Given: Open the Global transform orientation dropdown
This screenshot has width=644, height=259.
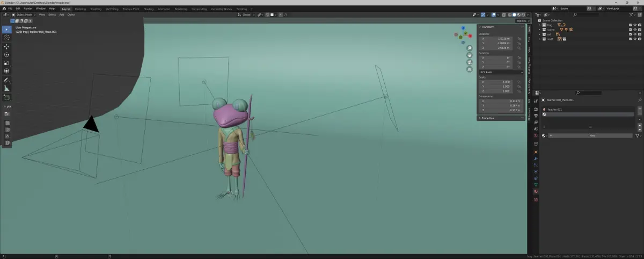Looking at the screenshot, I should 247,15.
